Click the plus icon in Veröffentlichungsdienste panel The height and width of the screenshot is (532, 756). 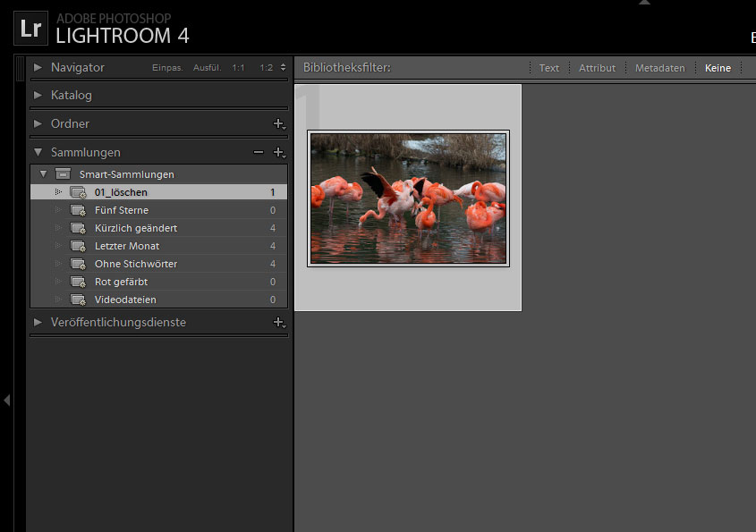(278, 322)
